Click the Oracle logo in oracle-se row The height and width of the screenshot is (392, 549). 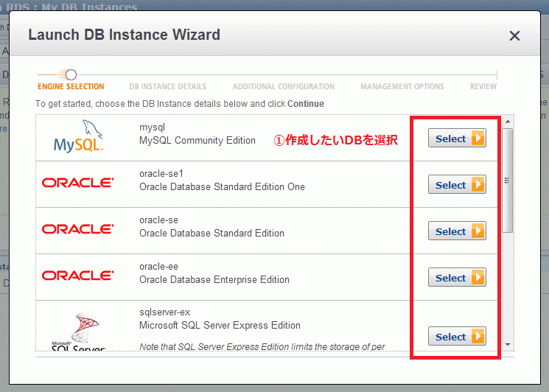pos(77,229)
